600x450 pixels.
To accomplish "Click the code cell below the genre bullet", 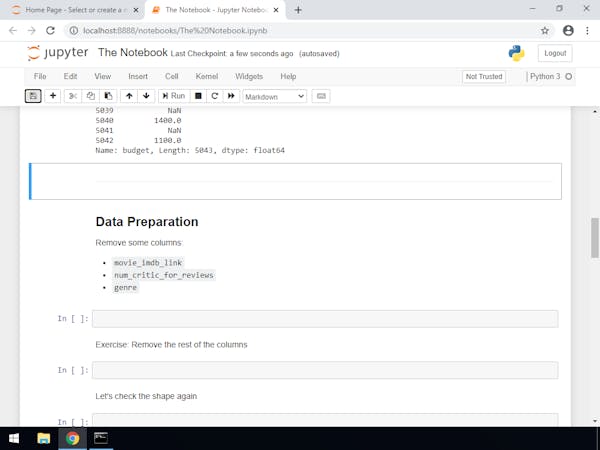I will tap(325, 319).
